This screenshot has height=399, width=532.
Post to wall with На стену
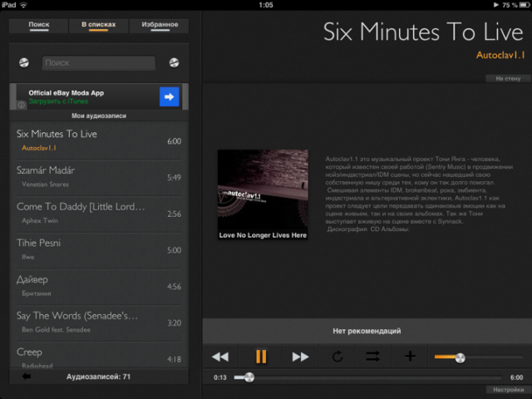coord(508,78)
